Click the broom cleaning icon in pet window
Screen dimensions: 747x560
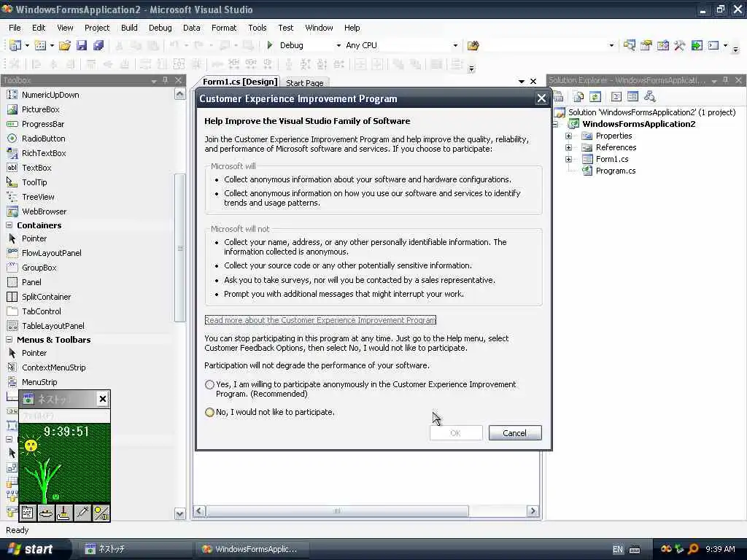click(x=64, y=513)
